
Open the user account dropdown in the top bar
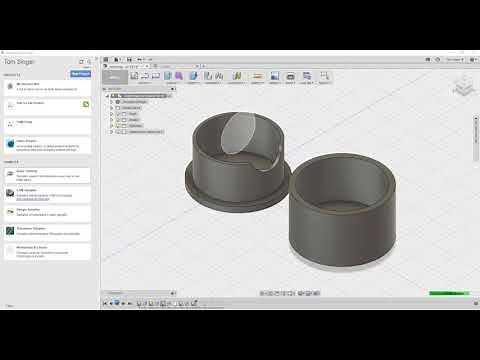[455, 60]
